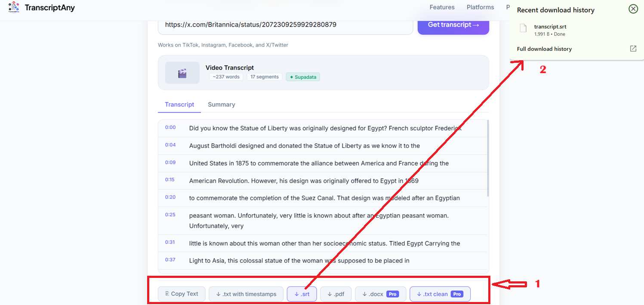
Task: Click the video URL input field
Action: pos(286,25)
